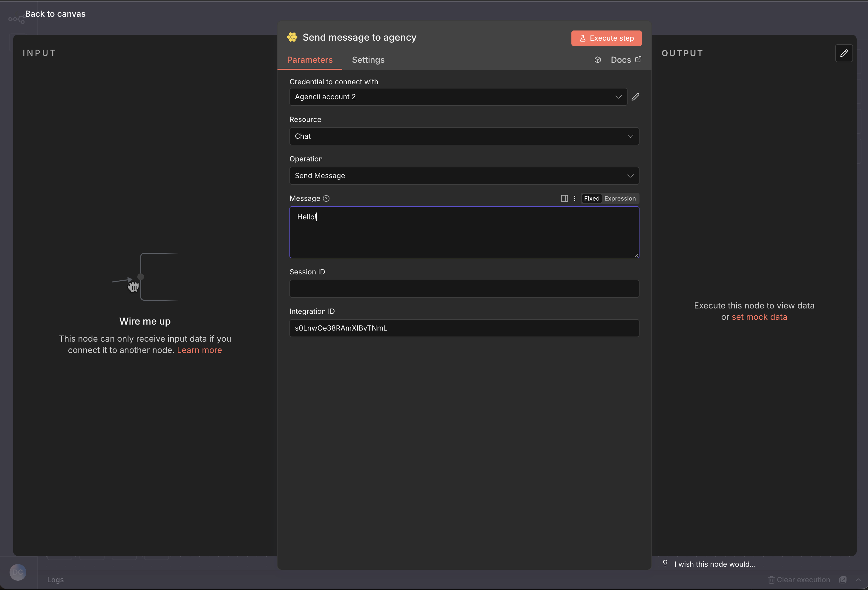The height and width of the screenshot is (590, 868).
Task: Switch the Message field to Expression mode
Action: click(x=619, y=198)
